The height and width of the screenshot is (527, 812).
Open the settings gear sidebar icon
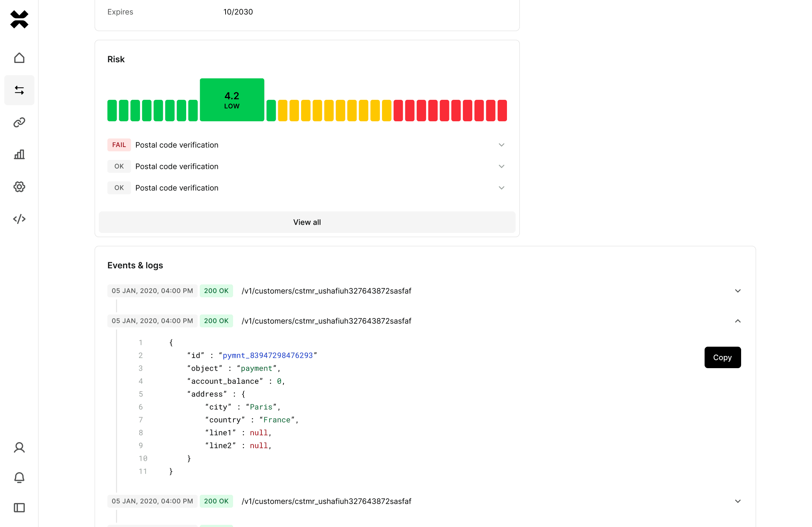pos(19,187)
